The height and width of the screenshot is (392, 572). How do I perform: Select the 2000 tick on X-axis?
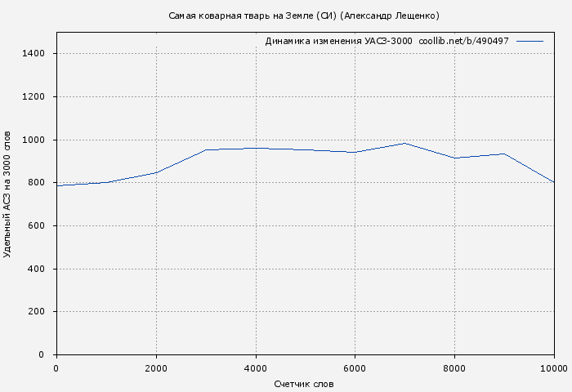pyautogui.click(x=156, y=368)
